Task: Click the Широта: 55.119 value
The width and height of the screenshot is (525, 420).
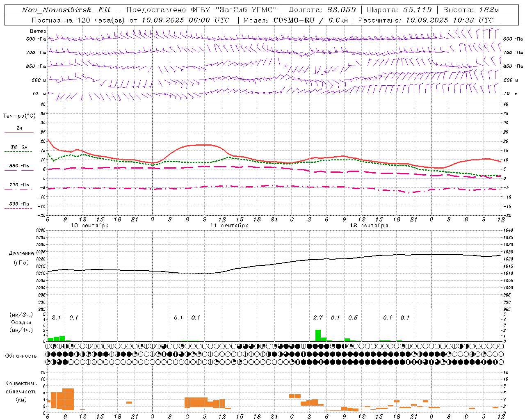Action: coord(399,10)
